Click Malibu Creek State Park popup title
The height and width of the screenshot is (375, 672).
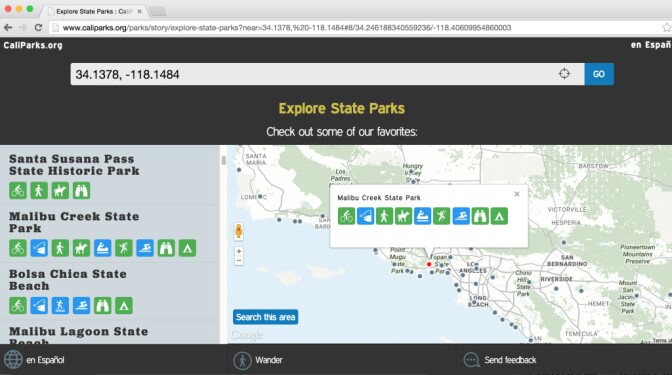379,198
